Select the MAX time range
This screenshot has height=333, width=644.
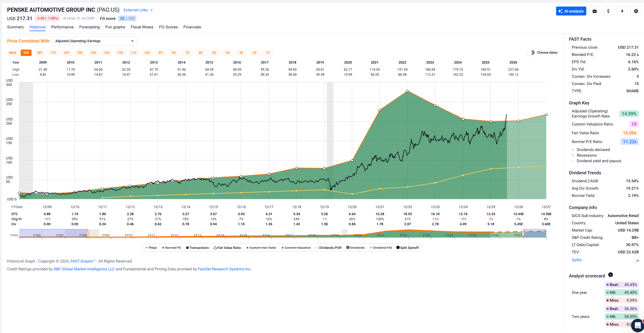click(x=13, y=53)
